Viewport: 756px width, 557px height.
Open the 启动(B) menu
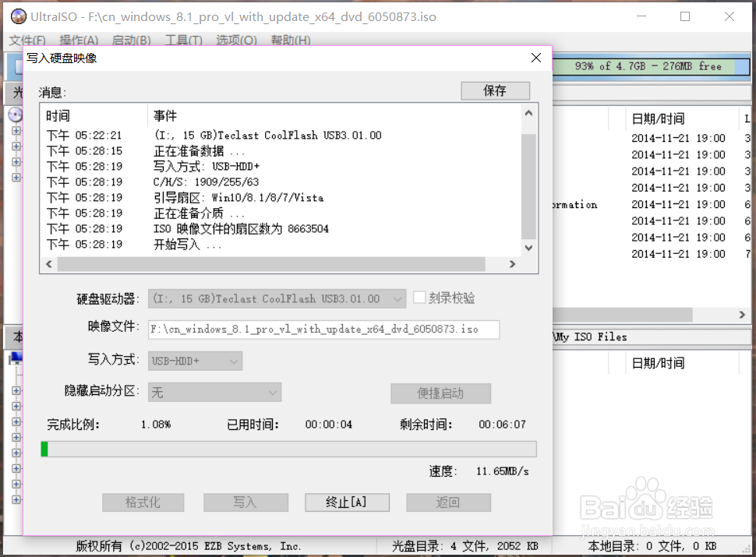pos(131,41)
